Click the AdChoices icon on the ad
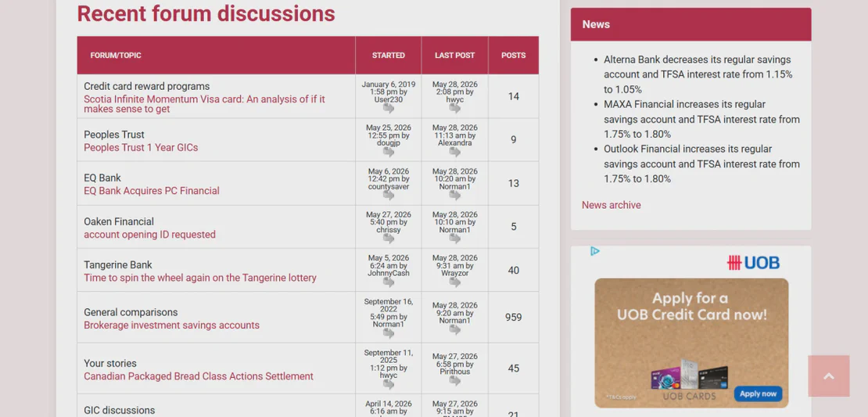Screen dimensions: 868x417 pyautogui.click(x=595, y=251)
